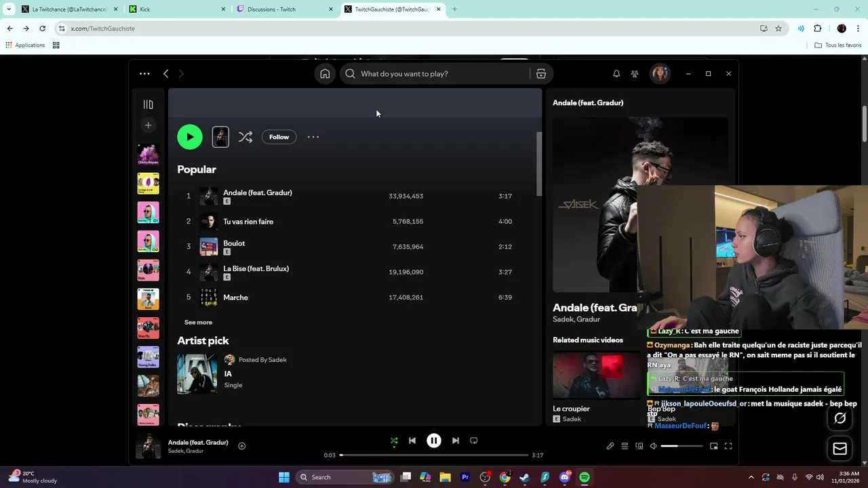The image size is (868, 488).
Task: Expand popular tracks with See more
Action: [198, 323]
